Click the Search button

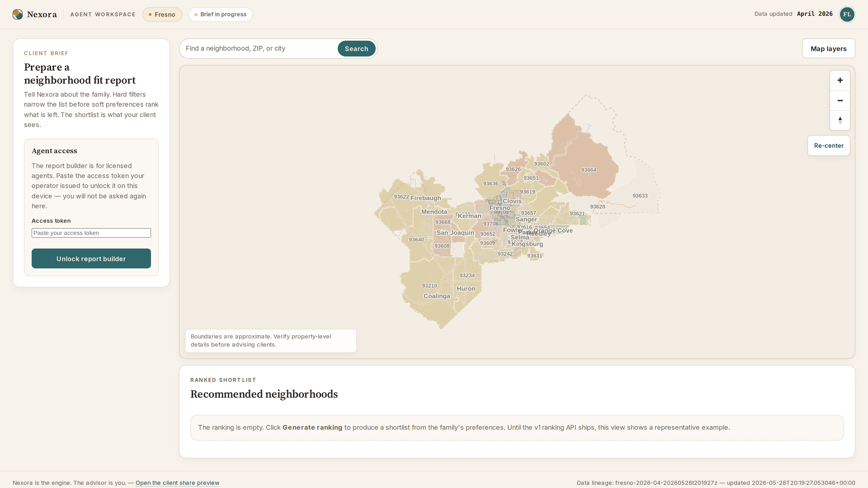click(356, 49)
